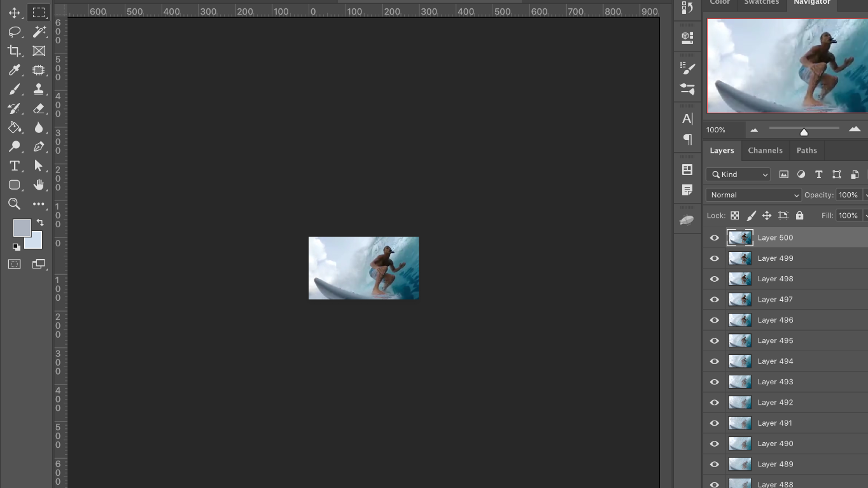Select the Horizontal Type tool
This screenshot has width=868, height=488.
point(14,165)
